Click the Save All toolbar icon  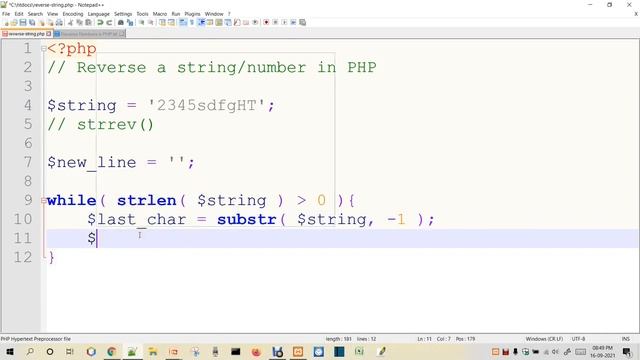tap(32, 22)
